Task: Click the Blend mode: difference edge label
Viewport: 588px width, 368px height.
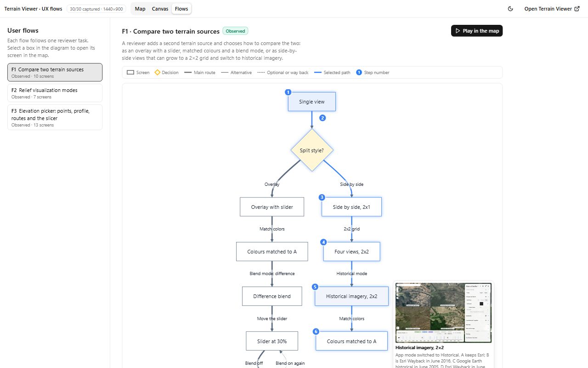Action: point(272,274)
